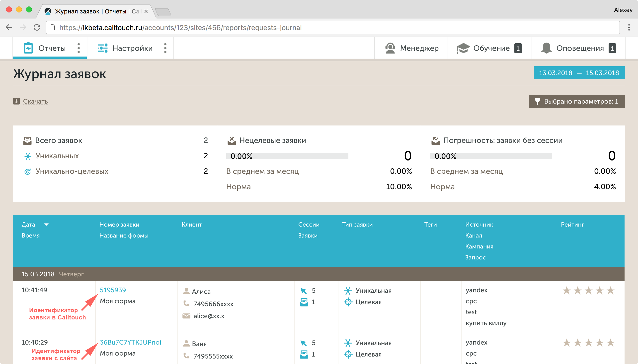Click the Сессии column header
Screen dimensions: 638x364
[x=309, y=224]
